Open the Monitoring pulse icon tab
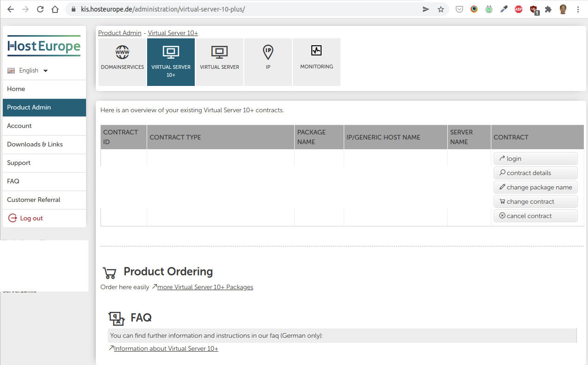 click(x=316, y=50)
